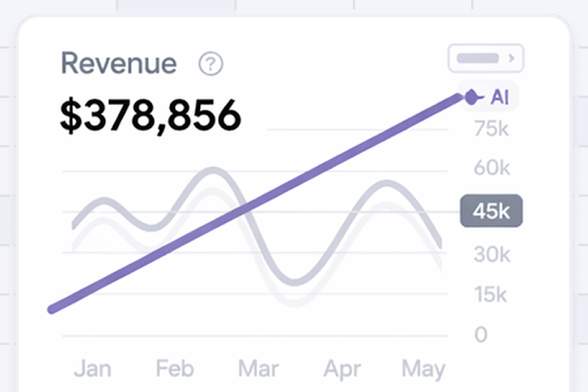Click the chevron arrow on the top-right selector
Image resolution: width=588 pixels, height=392 pixels.
(x=512, y=58)
